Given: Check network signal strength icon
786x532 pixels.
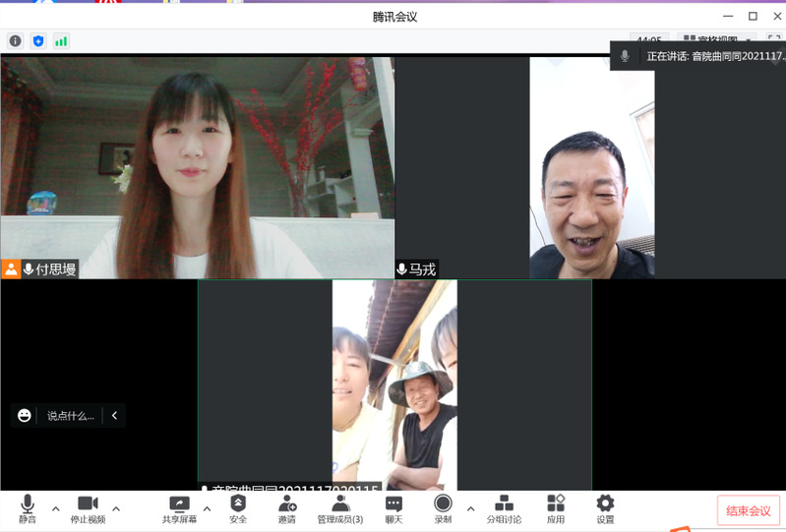Looking at the screenshot, I should tap(61, 41).
